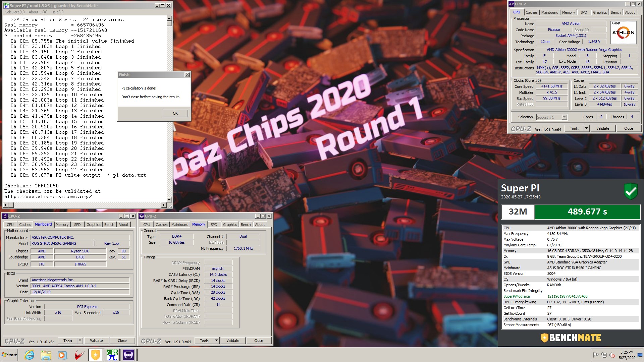The height and width of the screenshot is (362, 644).
Task: Click Super PI horizontal scroll right arrow
Action: (164, 205)
